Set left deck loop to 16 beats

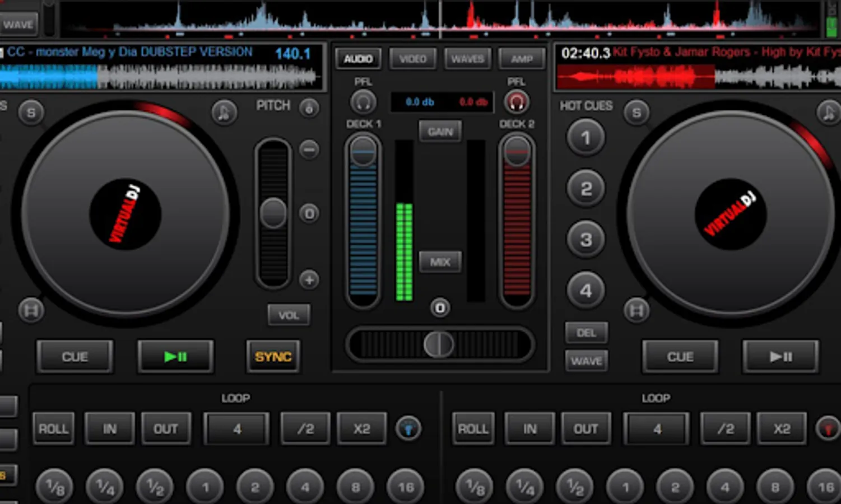tap(406, 487)
